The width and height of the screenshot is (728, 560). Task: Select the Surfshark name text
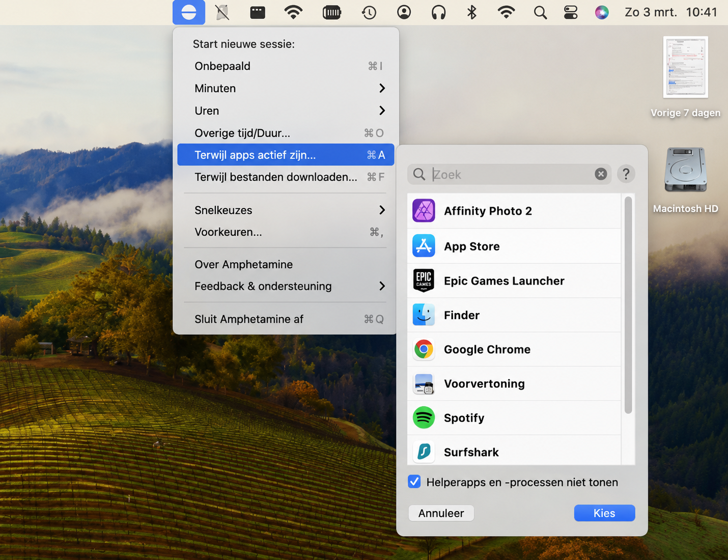tap(471, 452)
